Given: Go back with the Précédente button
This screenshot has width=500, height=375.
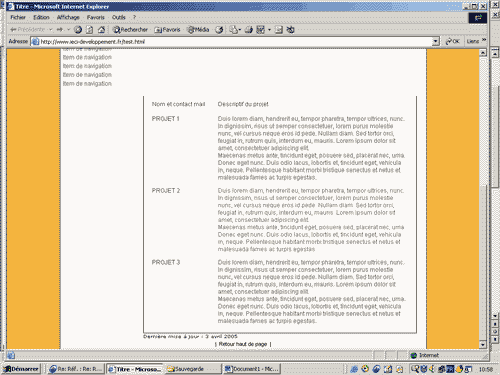Looking at the screenshot, I should coord(27,30).
